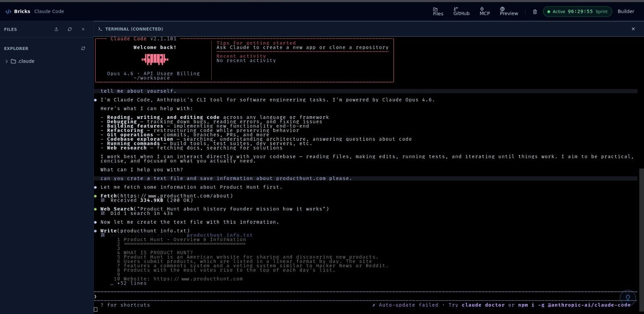The image size is (644, 314).
Task: Upload a file in FILES panel
Action: tap(56, 29)
